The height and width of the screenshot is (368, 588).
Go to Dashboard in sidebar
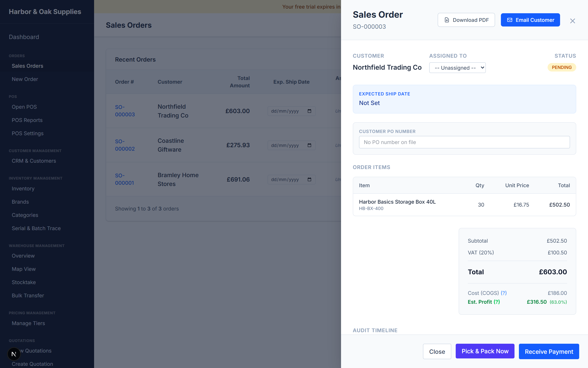pyautogui.click(x=24, y=37)
